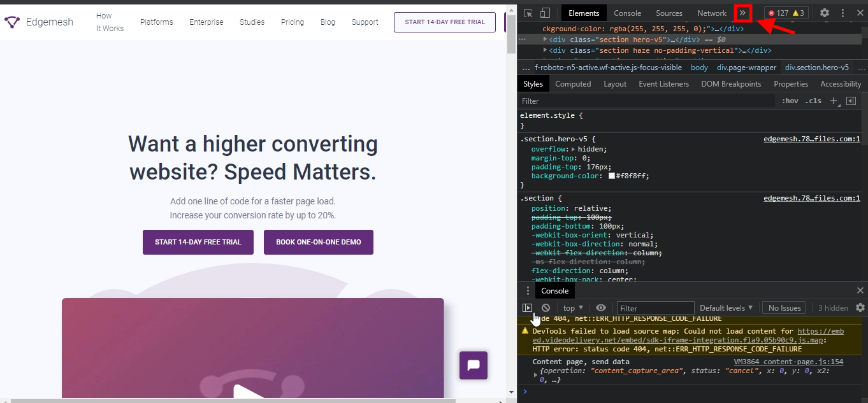The width and height of the screenshot is (868, 403).
Task: Expand the logged operation object in console
Action: coord(535,375)
